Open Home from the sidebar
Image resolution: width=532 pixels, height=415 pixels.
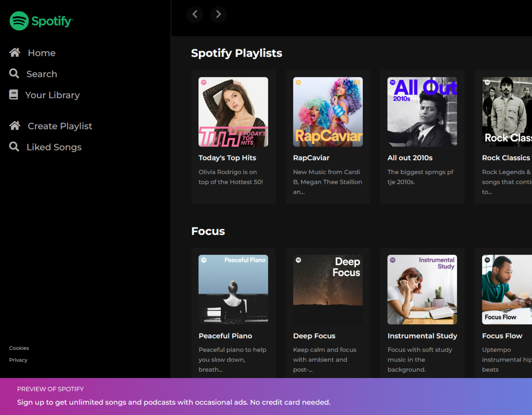click(42, 53)
